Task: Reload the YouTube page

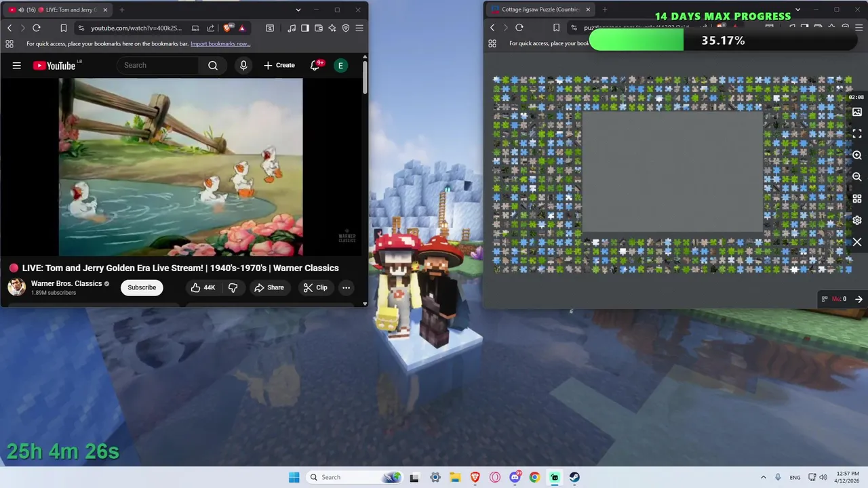Action: (37, 28)
